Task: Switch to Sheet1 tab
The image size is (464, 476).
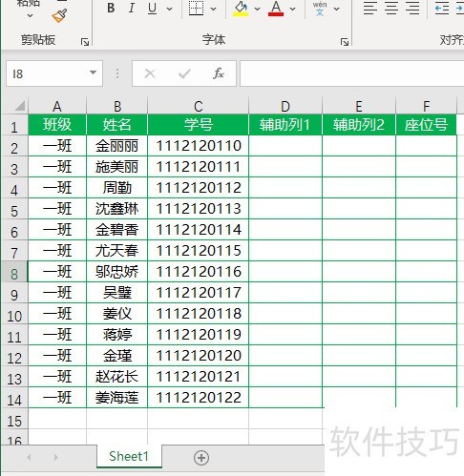Action: click(x=129, y=457)
